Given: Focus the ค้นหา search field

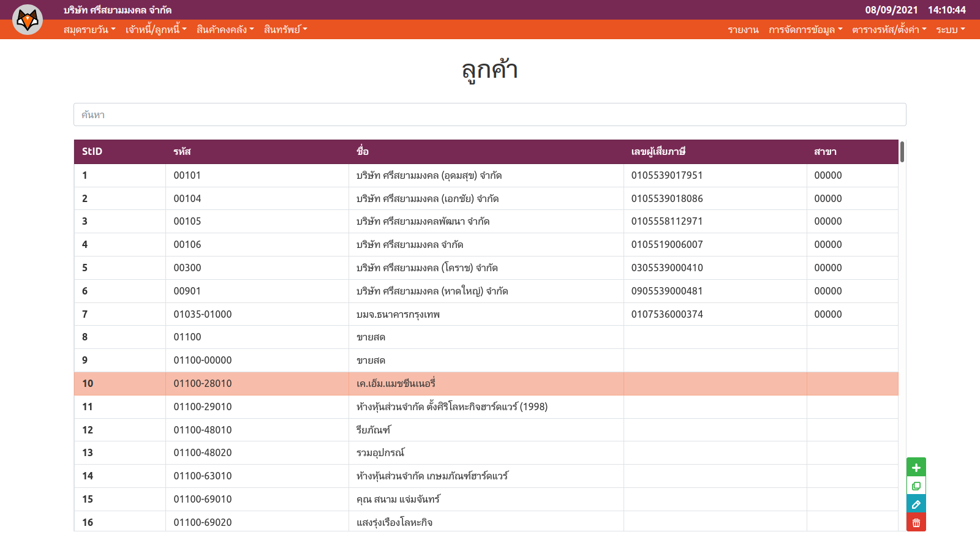Looking at the screenshot, I should pos(490,114).
